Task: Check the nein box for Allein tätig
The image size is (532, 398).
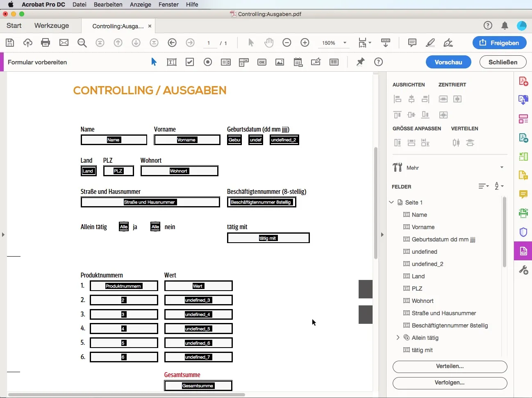Action: point(155,227)
